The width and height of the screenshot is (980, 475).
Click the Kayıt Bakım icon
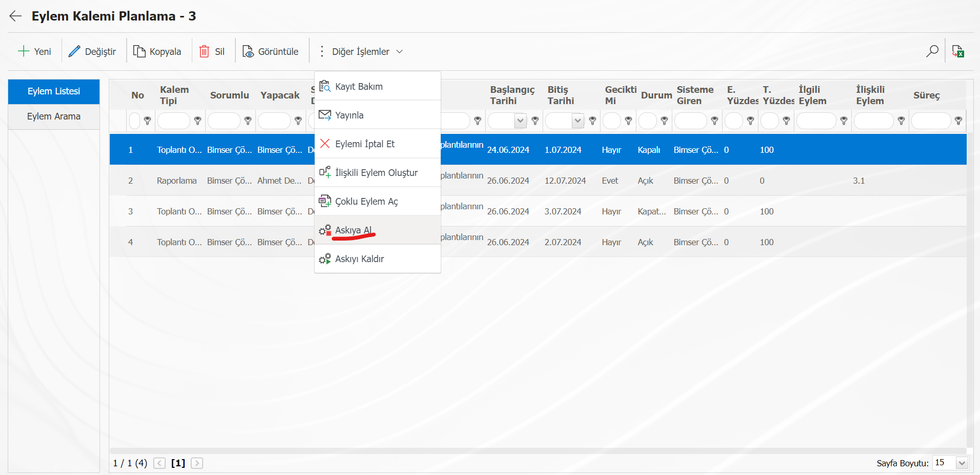pos(325,86)
